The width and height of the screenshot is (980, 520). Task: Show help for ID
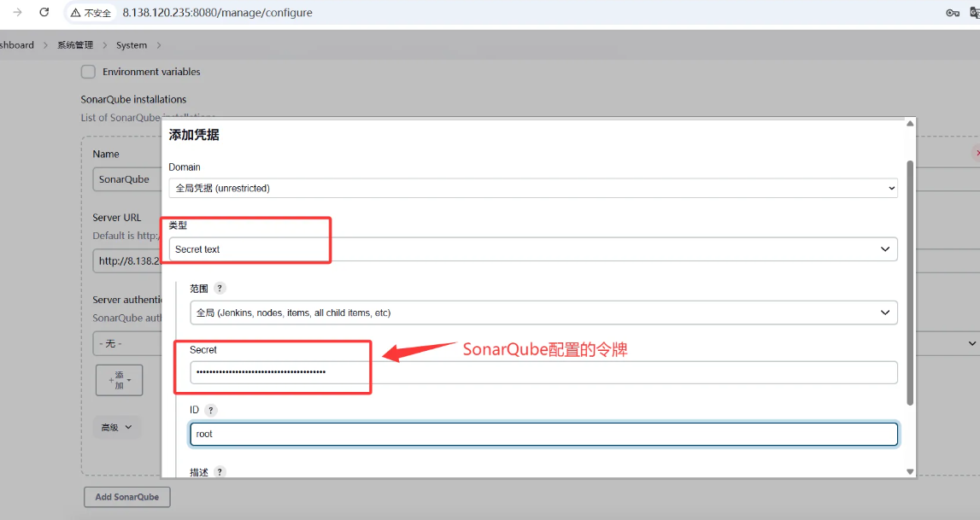coord(211,410)
